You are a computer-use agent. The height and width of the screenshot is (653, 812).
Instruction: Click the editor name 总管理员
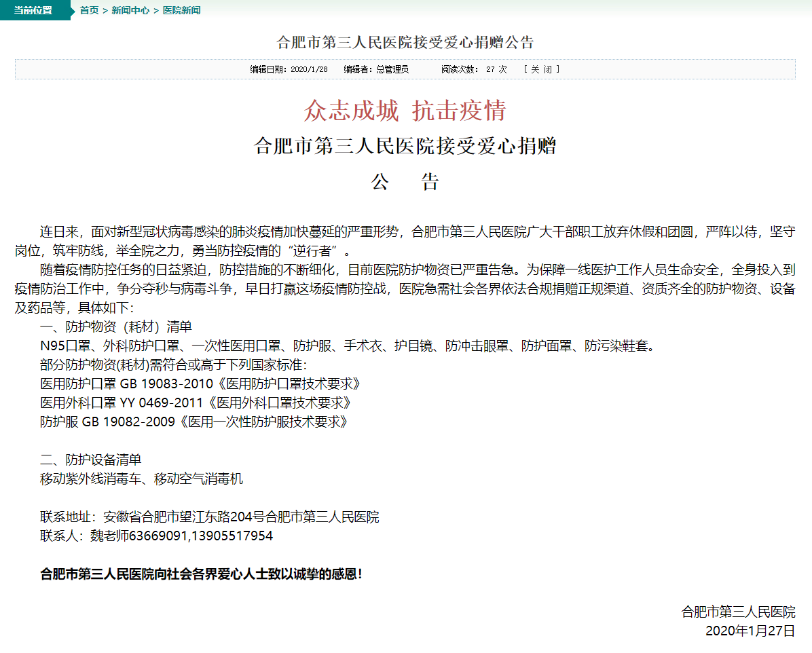coord(392,69)
